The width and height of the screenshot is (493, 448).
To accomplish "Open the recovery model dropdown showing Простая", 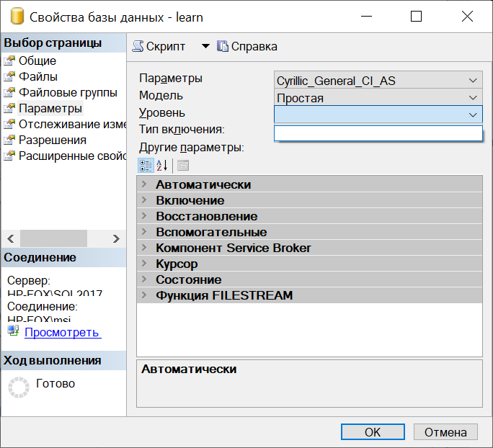I will tap(378, 97).
